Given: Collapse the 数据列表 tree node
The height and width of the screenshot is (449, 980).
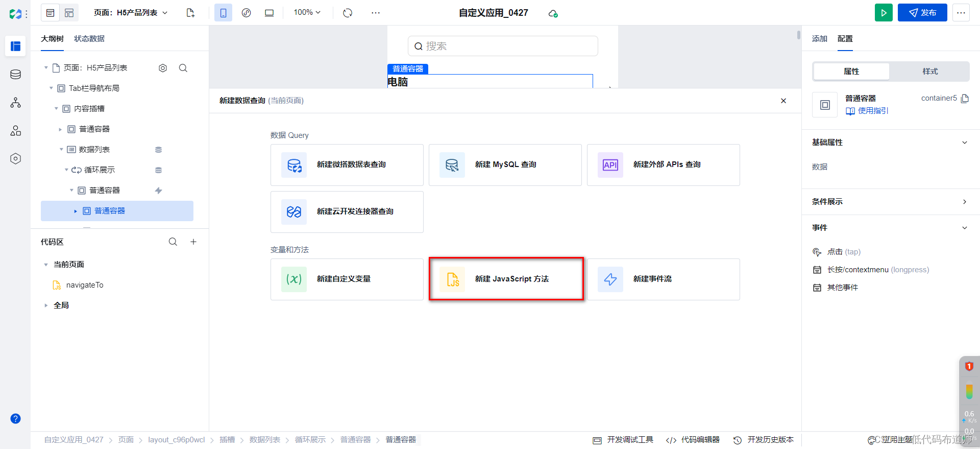Looking at the screenshot, I should [61, 150].
